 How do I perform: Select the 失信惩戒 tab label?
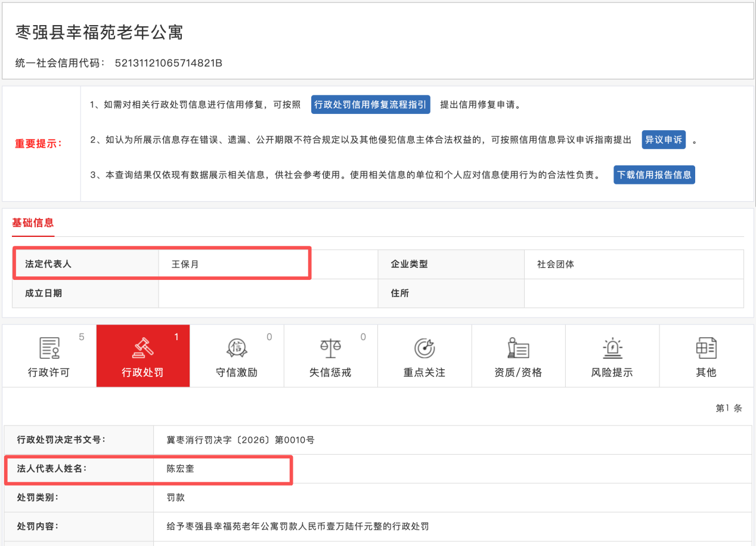[330, 372]
